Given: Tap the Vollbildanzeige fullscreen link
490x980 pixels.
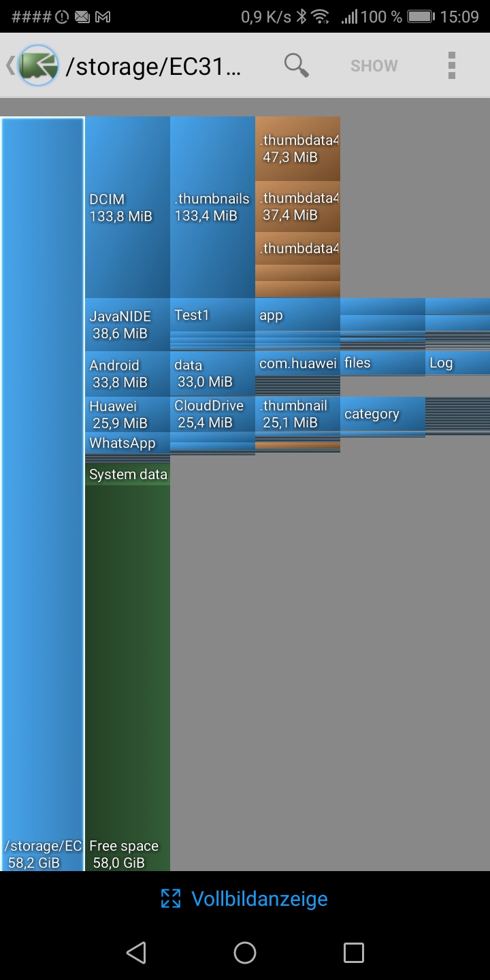Looking at the screenshot, I should (x=259, y=899).
